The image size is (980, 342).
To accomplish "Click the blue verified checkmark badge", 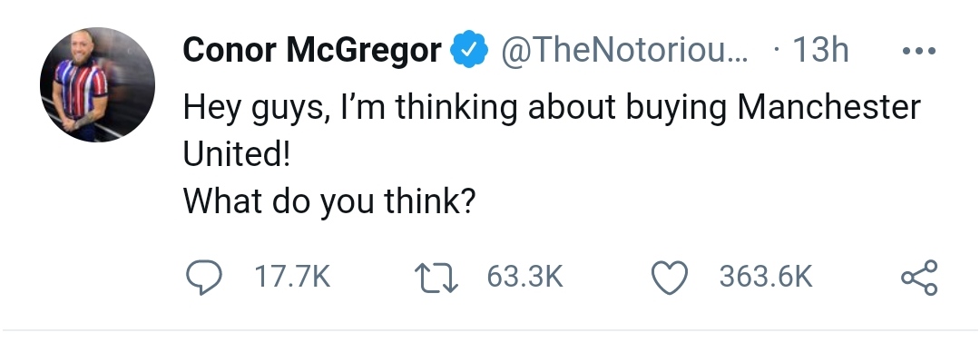I will click(469, 50).
